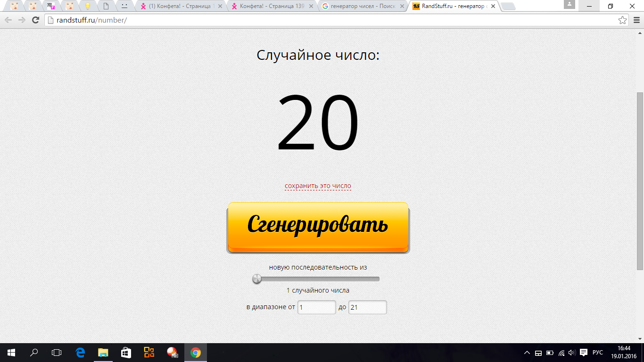644x362 pixels.
Task: Bookmark this page with the star icon
Action: pyautogui.click(x=622, y=20)
